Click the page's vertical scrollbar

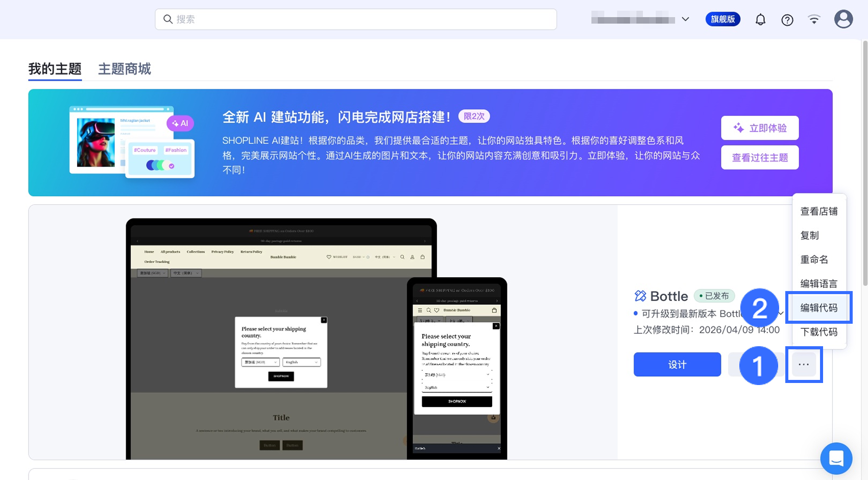[864, 163]
